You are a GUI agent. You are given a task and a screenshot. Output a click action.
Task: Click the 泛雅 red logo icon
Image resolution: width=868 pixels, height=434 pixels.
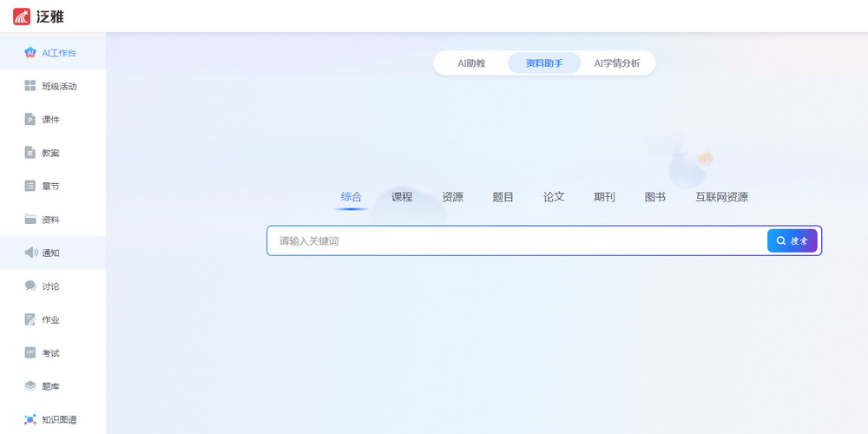click(22, 16)
